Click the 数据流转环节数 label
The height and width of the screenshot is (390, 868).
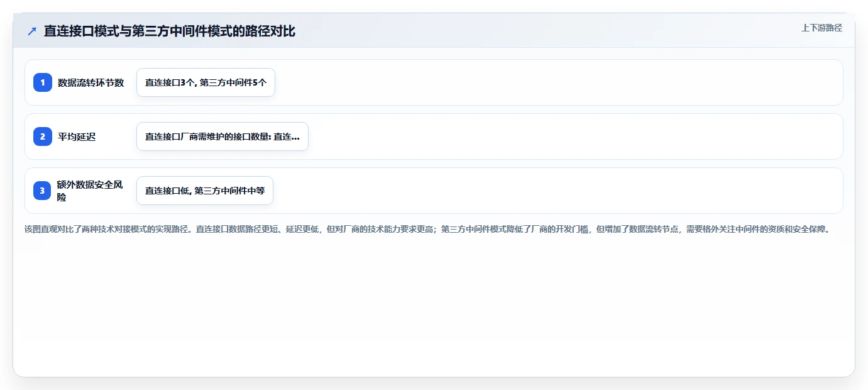(91, 82)
